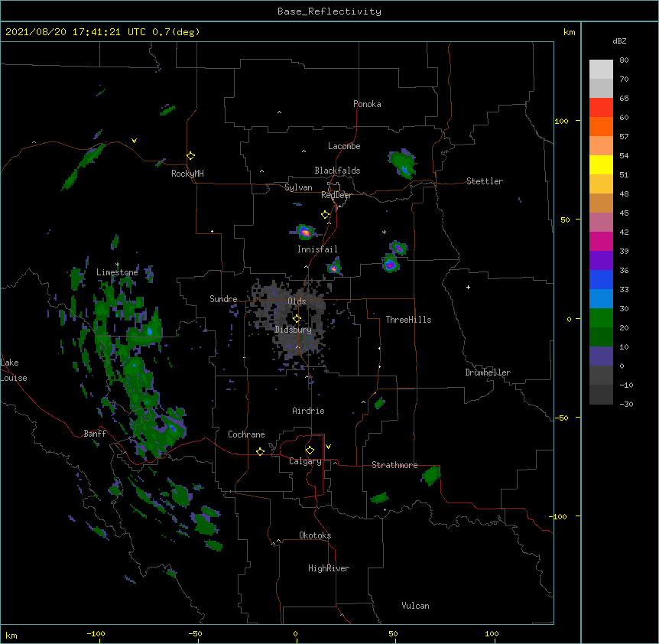The image size is (659, 644).
Task: Click the Strathmore town label
Action: pos(394,465)
